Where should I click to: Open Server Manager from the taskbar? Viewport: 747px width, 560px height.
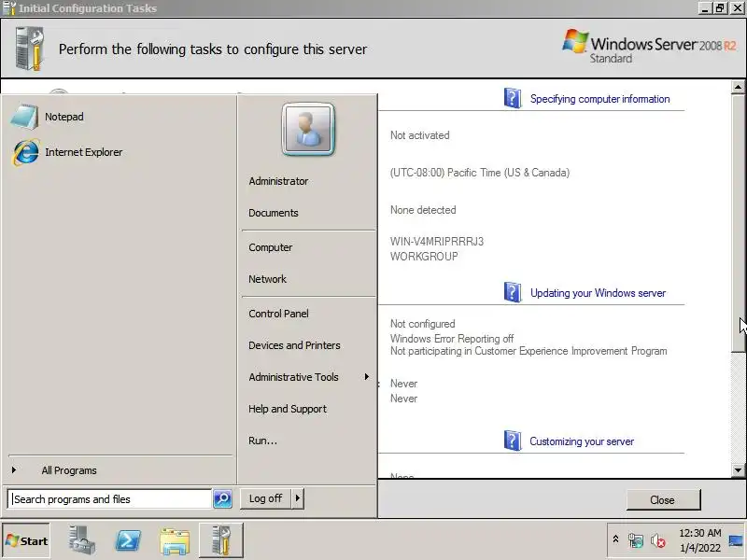(81, 541)
